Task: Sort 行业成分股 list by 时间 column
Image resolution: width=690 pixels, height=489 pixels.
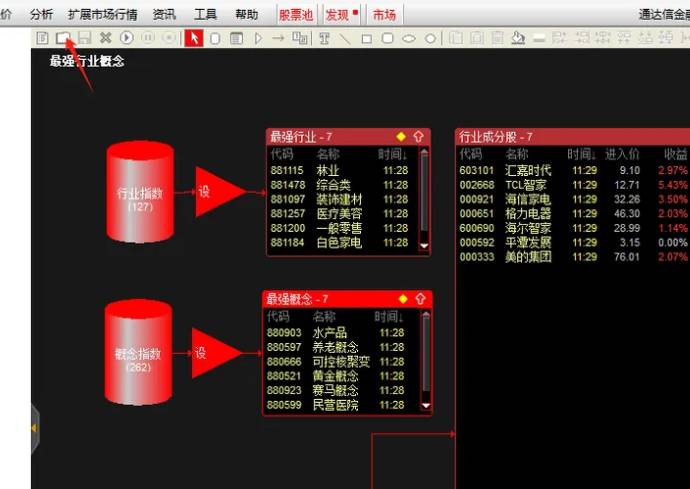Action: click(x=582, y=154)
